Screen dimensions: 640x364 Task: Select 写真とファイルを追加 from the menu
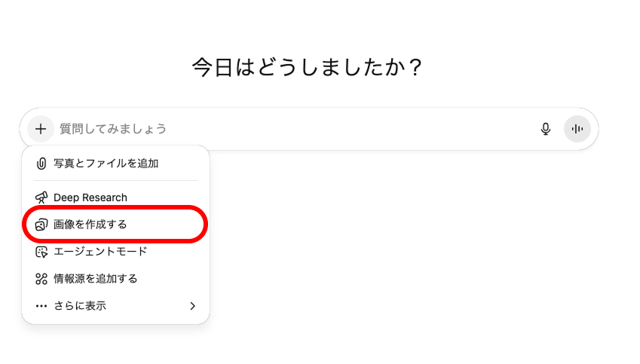point(106,163)
